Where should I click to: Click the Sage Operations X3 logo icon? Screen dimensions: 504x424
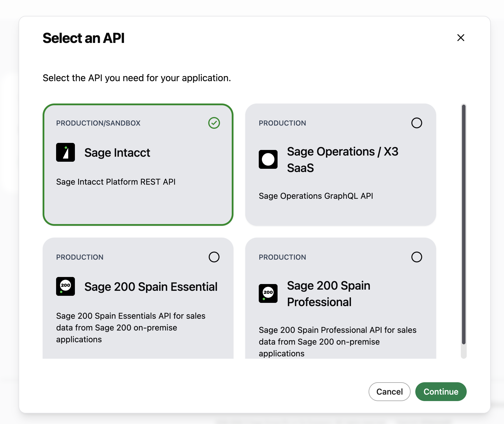[268, 159]
